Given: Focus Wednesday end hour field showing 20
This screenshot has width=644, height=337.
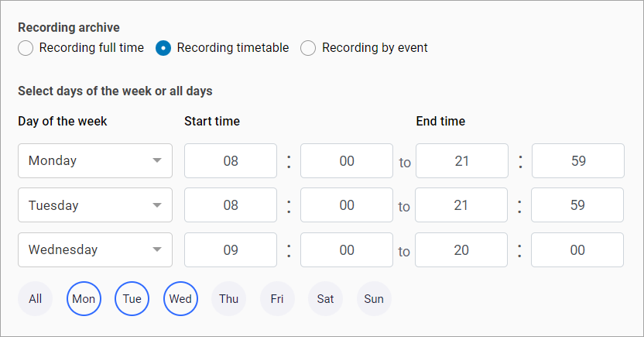Looking at the screenshot, I should [461, 250].
